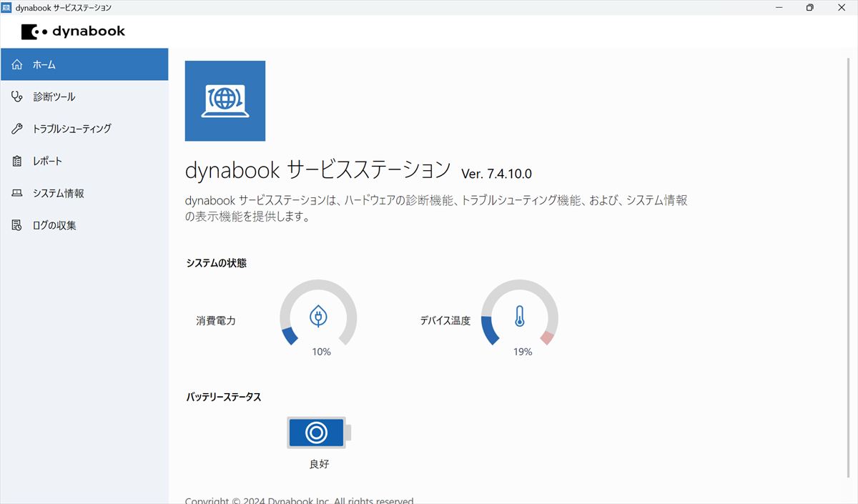The height and width of the screenshot is (504, 858).
Task: Click the wrench troubleshooting icon
Action: click(x=18, y=129)
